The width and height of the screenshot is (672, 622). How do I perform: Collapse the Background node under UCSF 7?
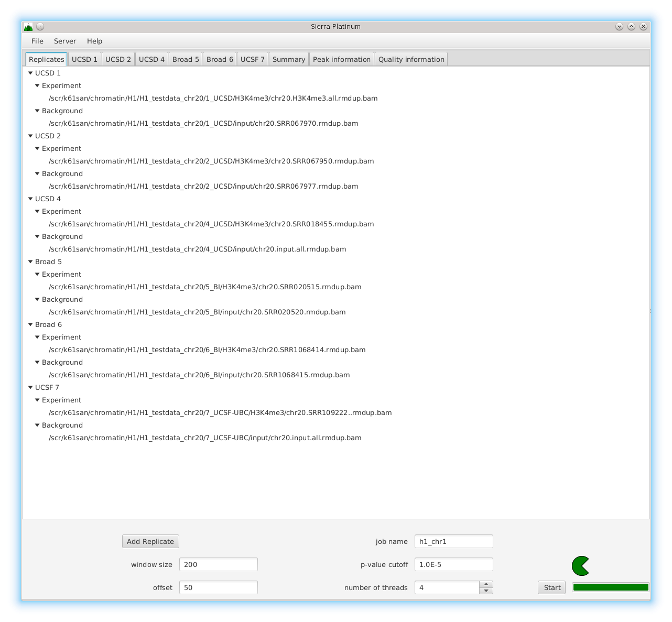[x=37, y=425]
